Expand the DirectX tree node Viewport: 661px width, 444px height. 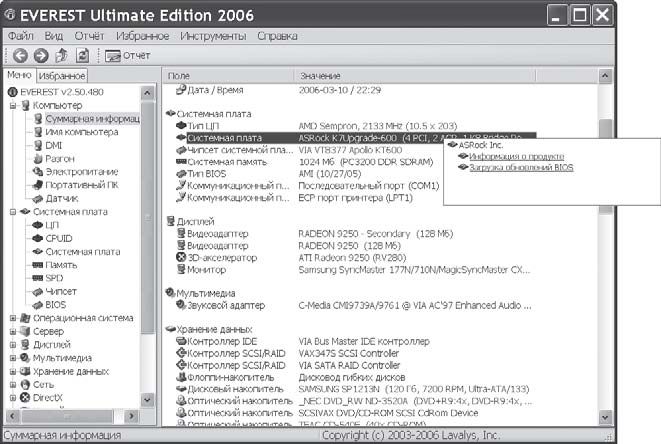tap(13, 398)
